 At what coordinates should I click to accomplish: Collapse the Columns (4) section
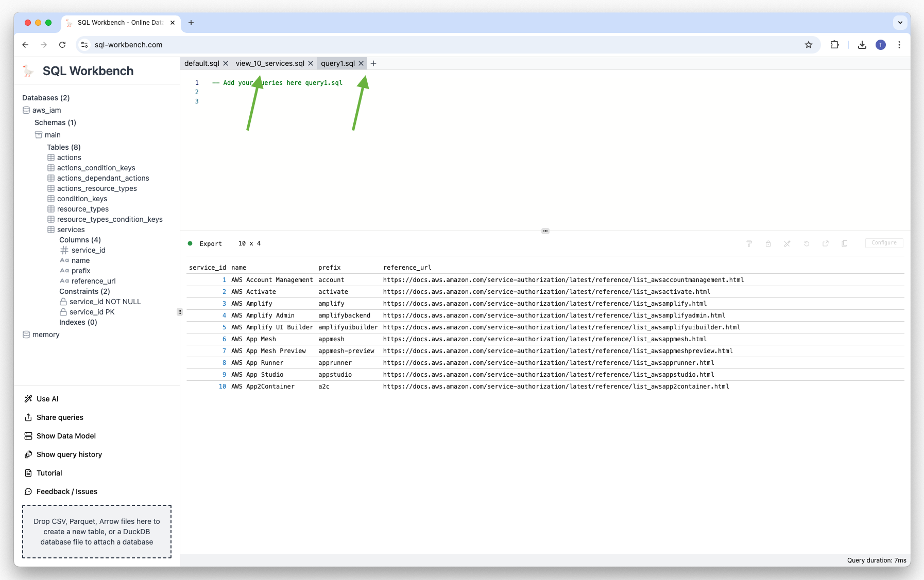click(80, 240)
